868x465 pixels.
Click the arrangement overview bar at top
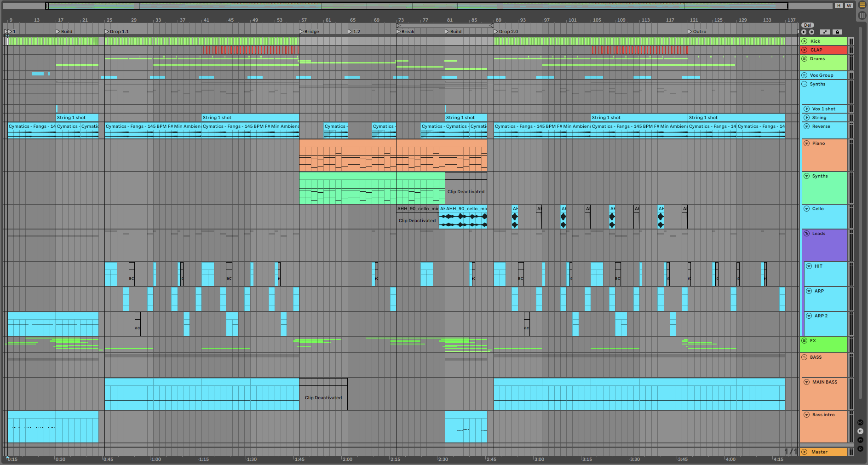pos(417,6)
